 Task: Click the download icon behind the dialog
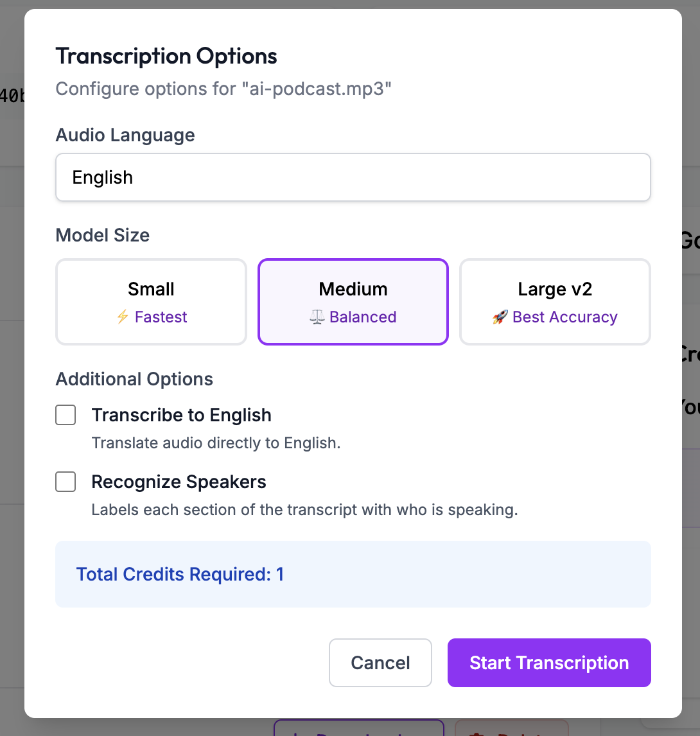point(358,732)
